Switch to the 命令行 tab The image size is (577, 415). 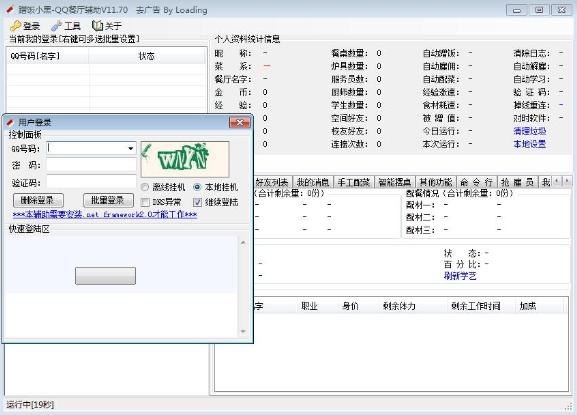point(477,182)
